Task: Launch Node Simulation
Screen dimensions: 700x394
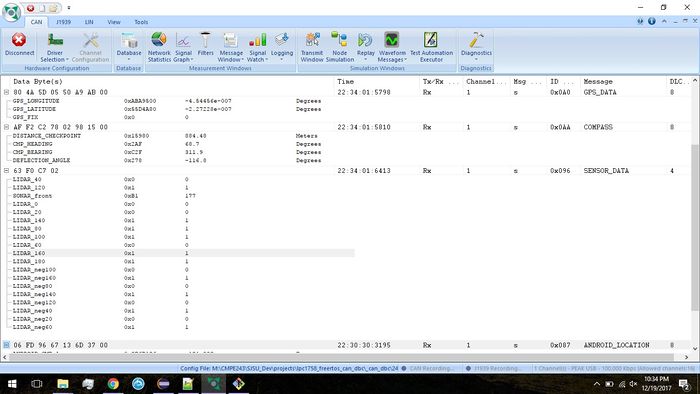Action: 340,47
